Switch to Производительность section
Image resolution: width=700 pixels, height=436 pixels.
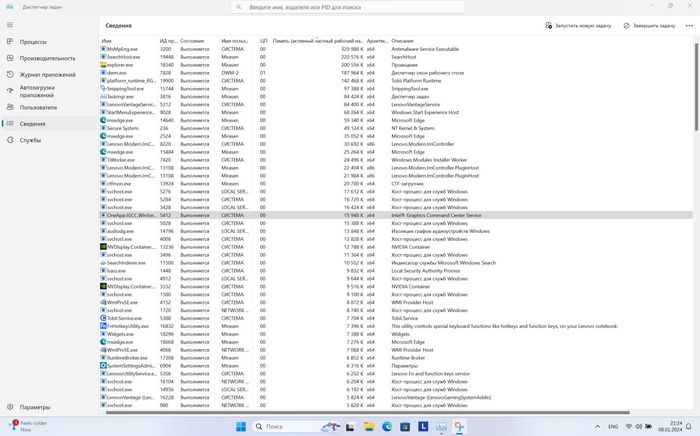pos(49,58)
